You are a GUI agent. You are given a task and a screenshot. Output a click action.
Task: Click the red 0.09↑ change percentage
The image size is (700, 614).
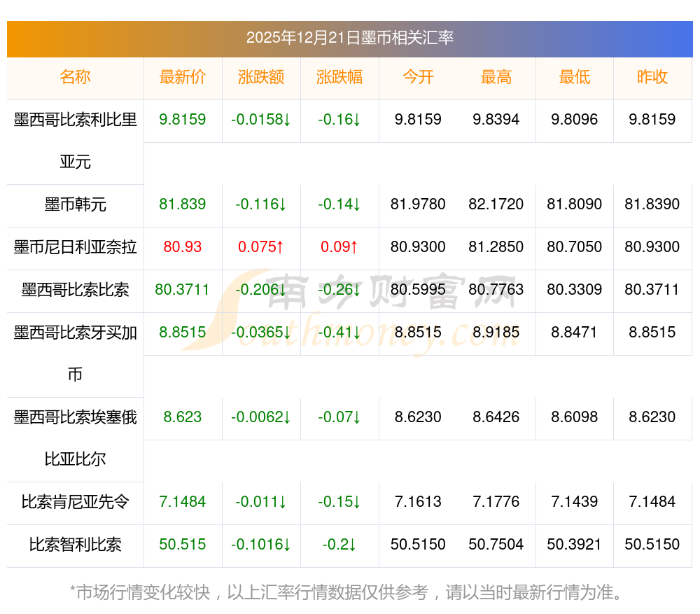tap(339, 247)
